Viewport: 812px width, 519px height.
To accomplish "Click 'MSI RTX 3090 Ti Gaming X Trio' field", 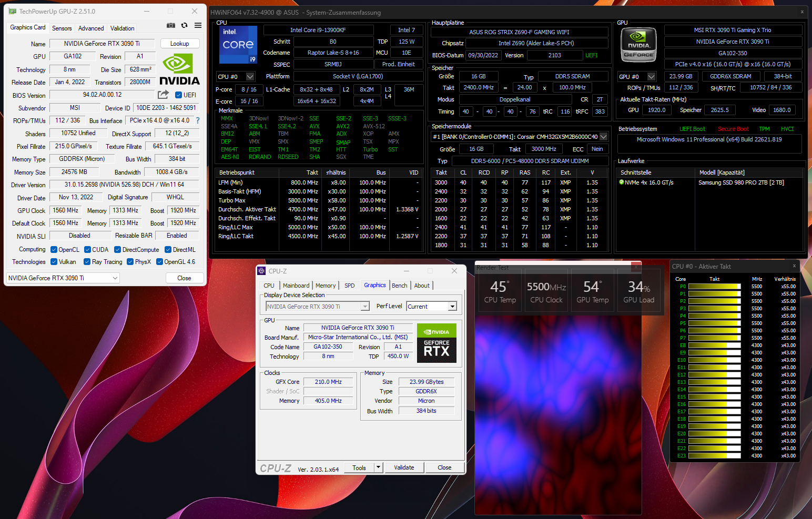I will pos(733,30).
